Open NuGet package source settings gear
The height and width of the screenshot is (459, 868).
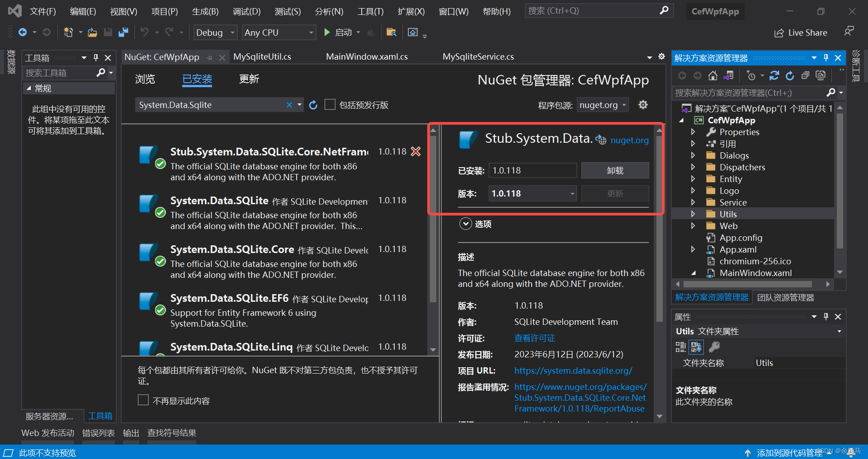643,104
